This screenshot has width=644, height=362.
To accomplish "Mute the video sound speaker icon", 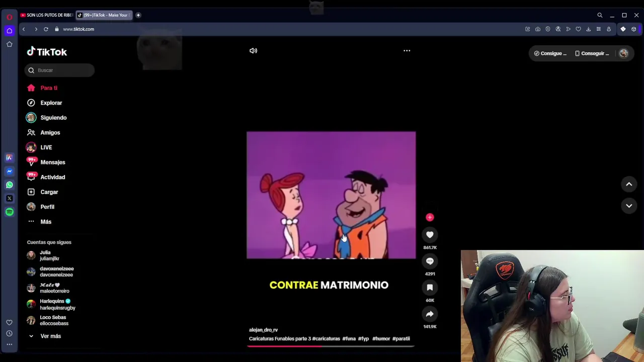I will pyautogui.click(x=253, y=50).
